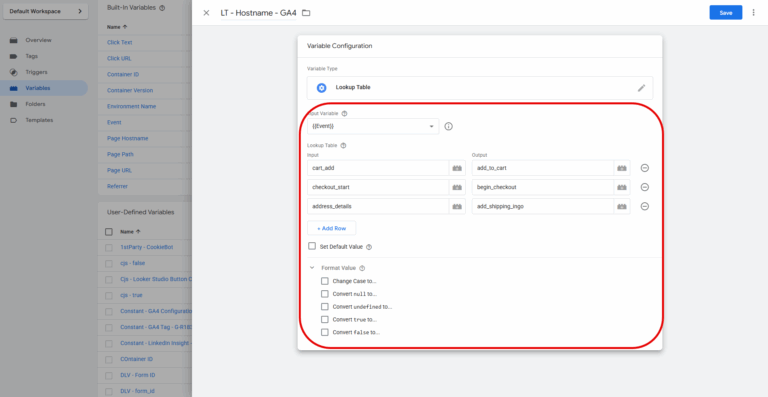Viewport: 768px width, 397px height.
Task: Check Change Case to option
Action: (324, 281)
